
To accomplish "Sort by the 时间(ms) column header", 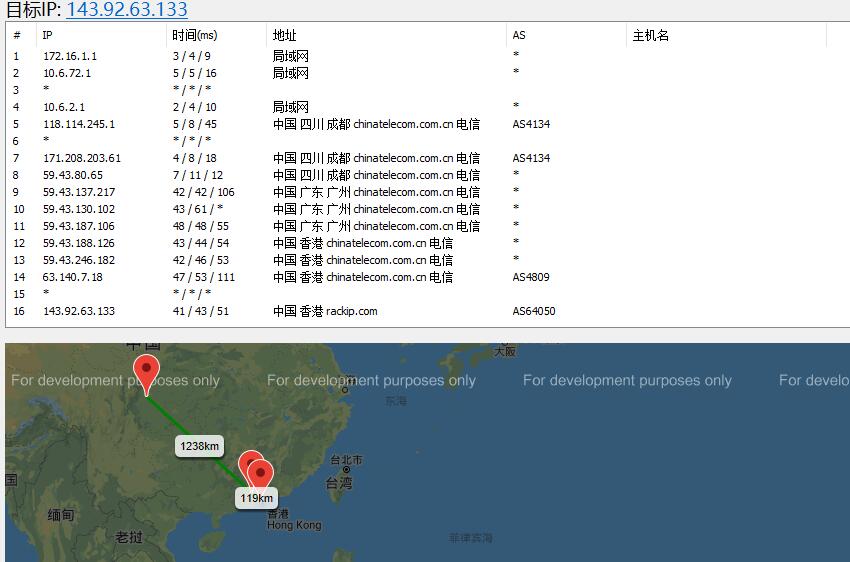I will click(216, 35).
